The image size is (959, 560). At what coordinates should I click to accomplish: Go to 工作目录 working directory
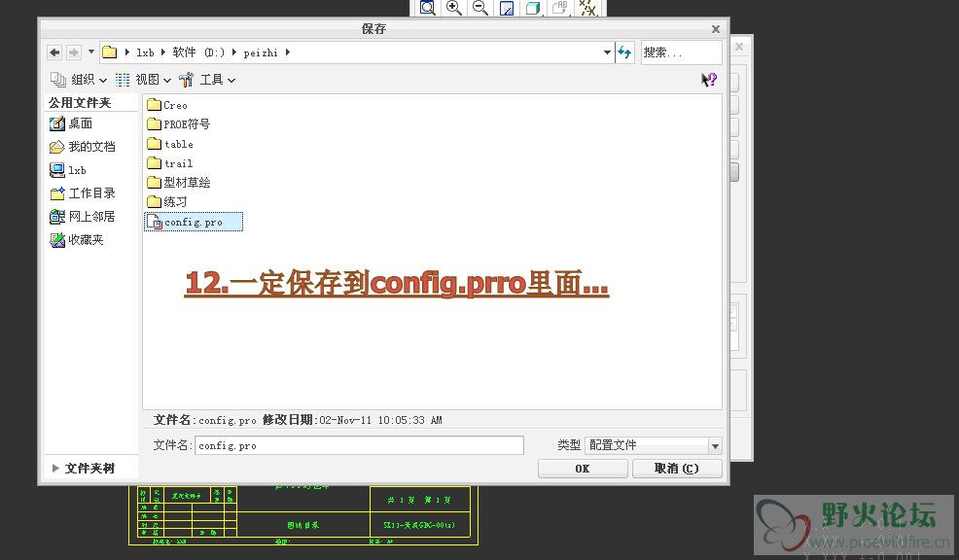click(82, 193)
